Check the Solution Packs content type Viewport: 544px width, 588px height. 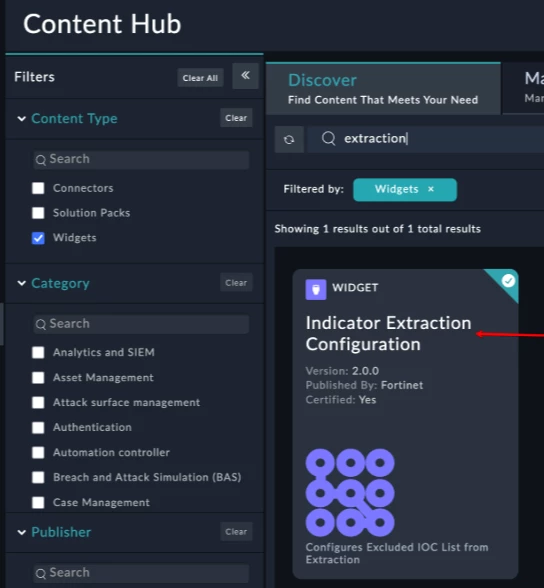coord(38,213)
